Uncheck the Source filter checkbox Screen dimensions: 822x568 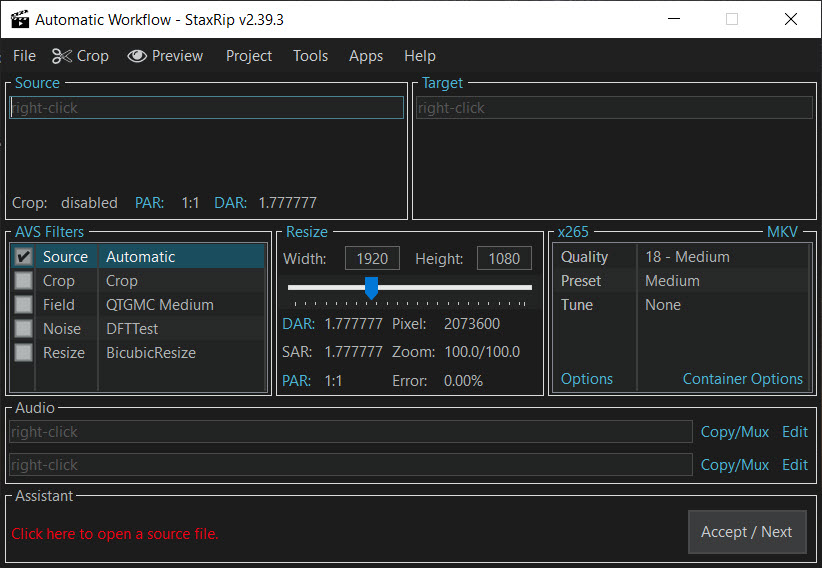(x=23, y=256)
